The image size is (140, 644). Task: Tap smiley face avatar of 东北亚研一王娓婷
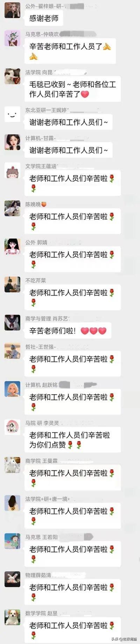[x=12, y=114]
